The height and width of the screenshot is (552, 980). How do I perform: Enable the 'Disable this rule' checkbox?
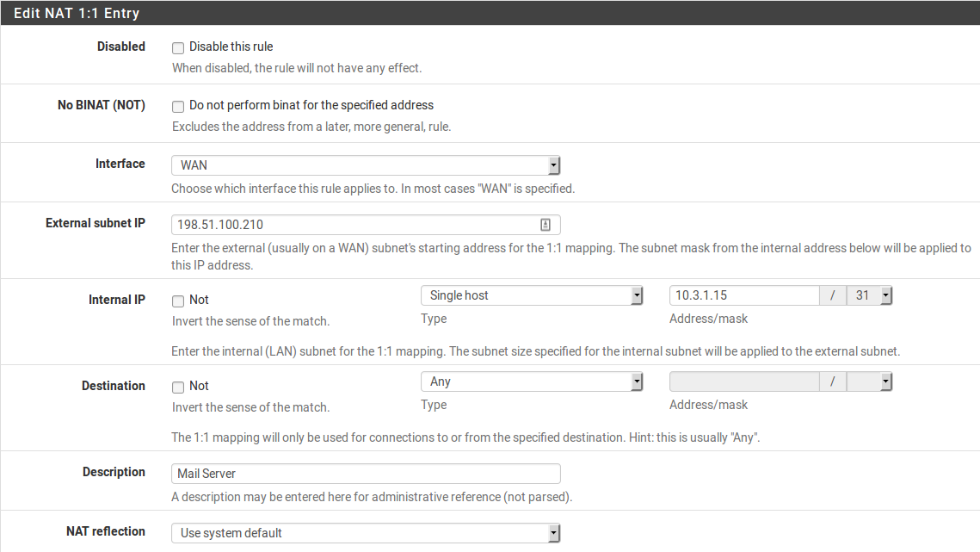pos(178,48)
